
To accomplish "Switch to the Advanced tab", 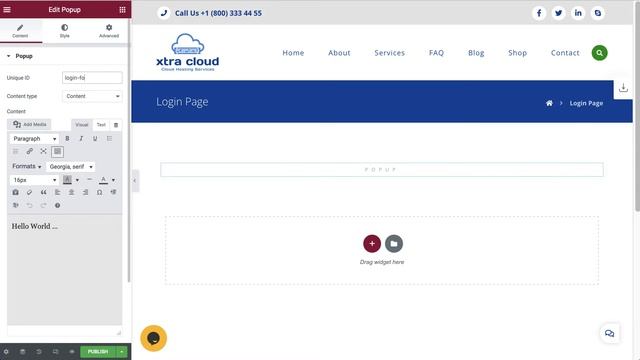I will pos(109,31).
